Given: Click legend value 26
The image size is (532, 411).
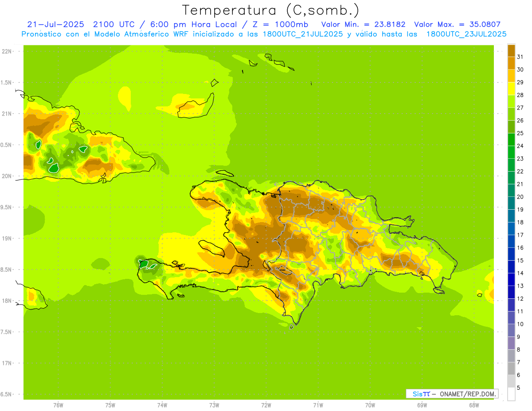Looking at the screenshot, I should tap(520, 121).
